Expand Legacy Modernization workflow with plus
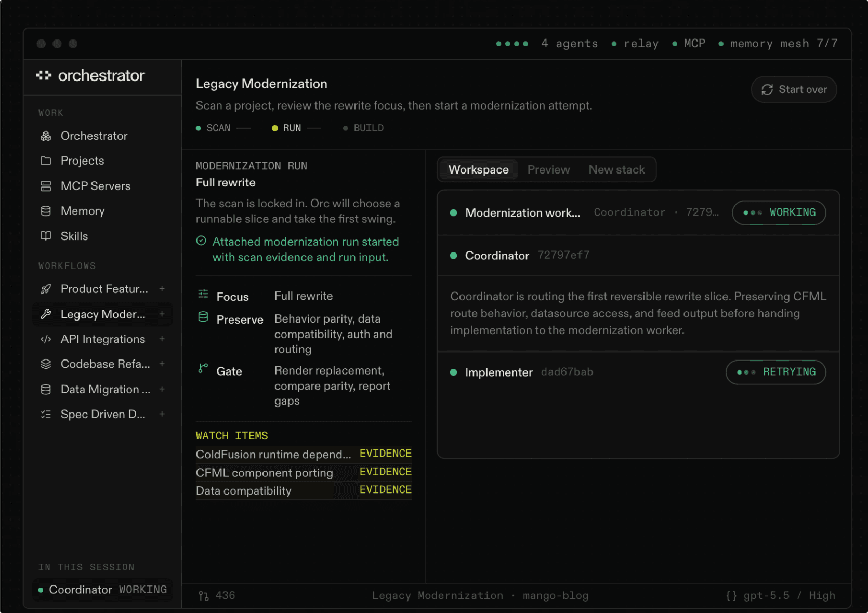Image resolution: width=868 pixels, height=613 pixels. [x=162, y=314]
